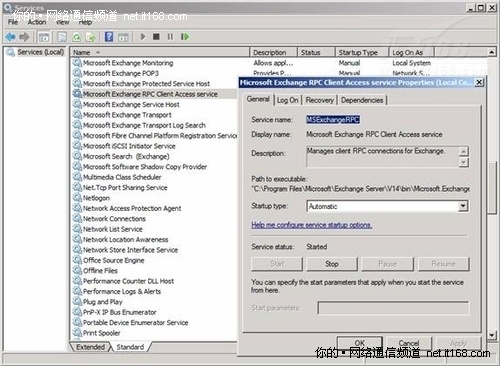Screen dimensions: 500x366
Task: Sort by the Log On As column header
Action: coord(411,52)
